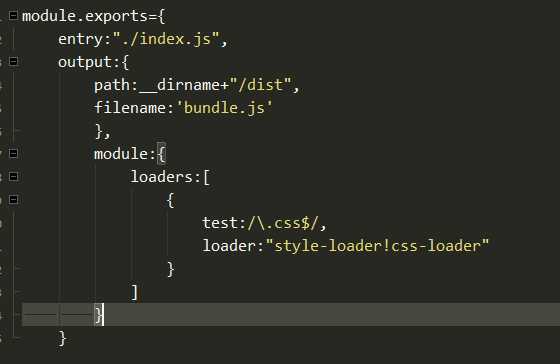Screen dimensions: 560x364
Task: Click the closing bracket ] of loaders
Action: pyautogui.click(x=134, y=293)
